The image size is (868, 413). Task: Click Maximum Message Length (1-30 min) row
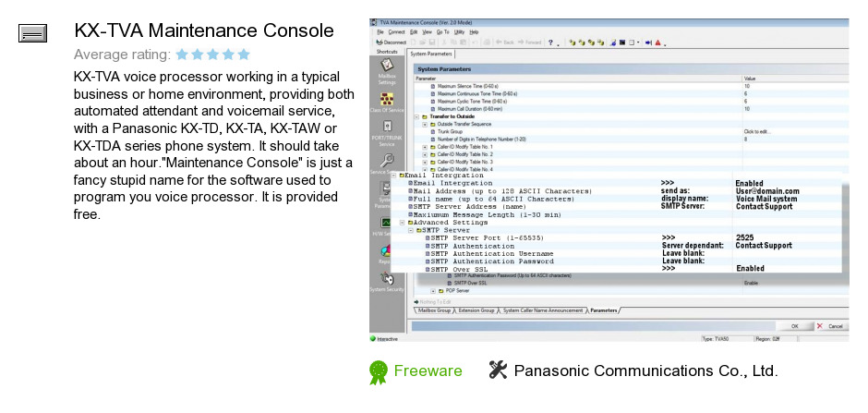coord(616,214)
